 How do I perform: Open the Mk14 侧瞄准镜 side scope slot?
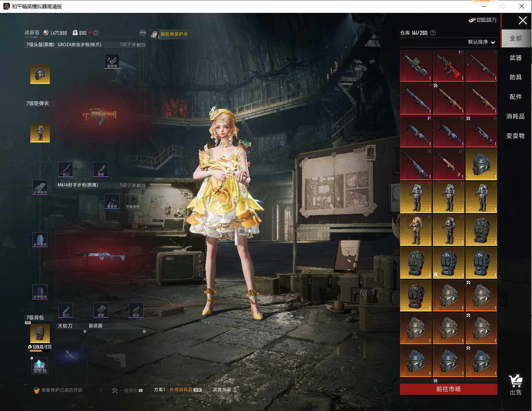pyautogui.click(x=133, y=201)
